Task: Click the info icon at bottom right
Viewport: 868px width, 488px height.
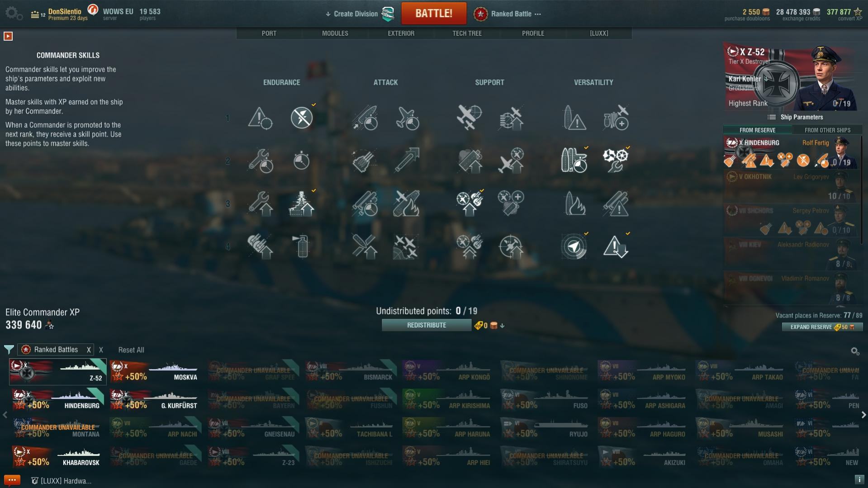Action: 859,480
